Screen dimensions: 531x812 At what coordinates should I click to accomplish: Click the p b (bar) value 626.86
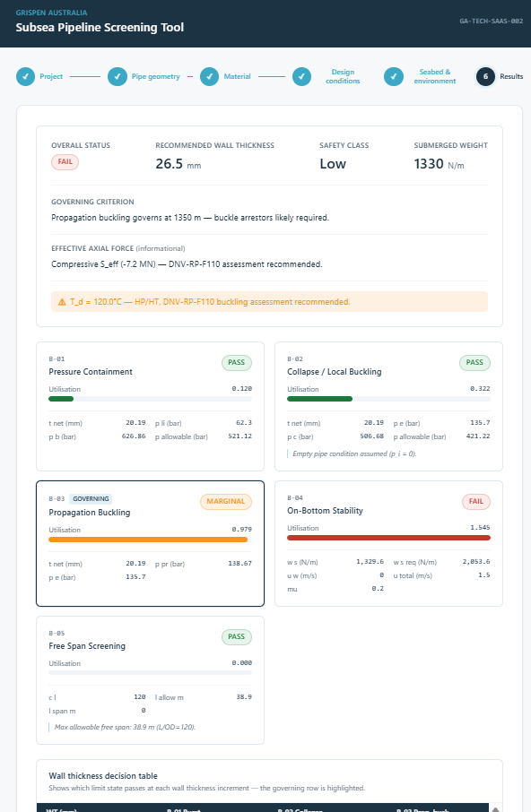(x=134, y=436)
